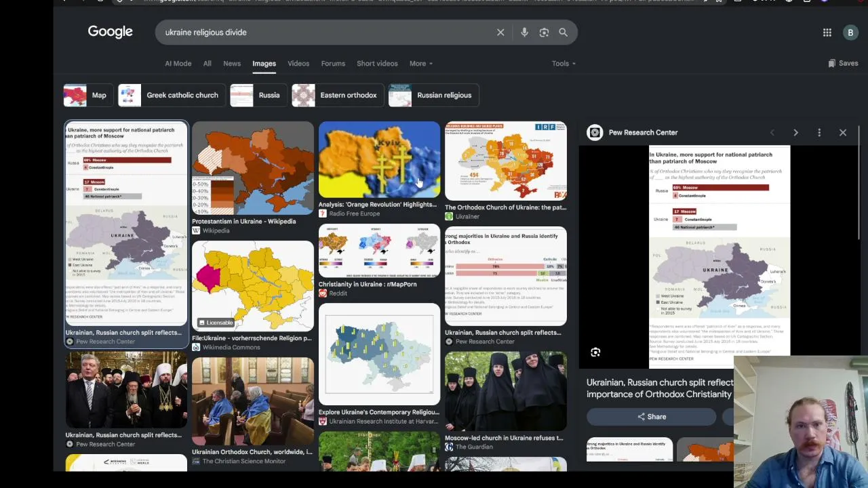This screenshot has height=488, width=868.
Task: Click the Reddit favicon under the Christianity result
Action: click(323, 293)
